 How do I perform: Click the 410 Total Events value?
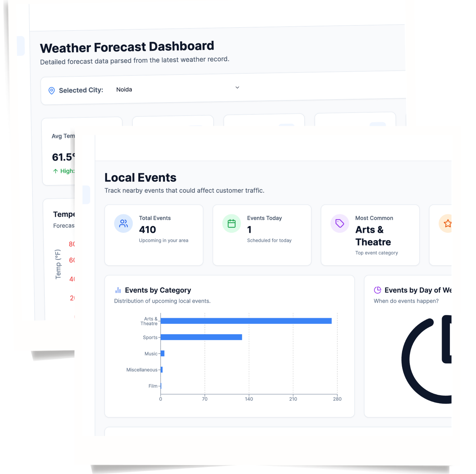pos(147,230)
